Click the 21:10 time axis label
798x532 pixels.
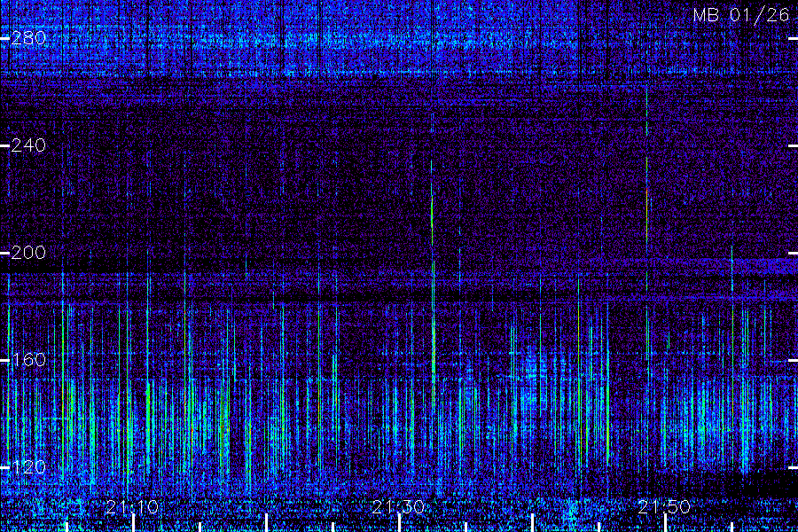click(132, 507)
